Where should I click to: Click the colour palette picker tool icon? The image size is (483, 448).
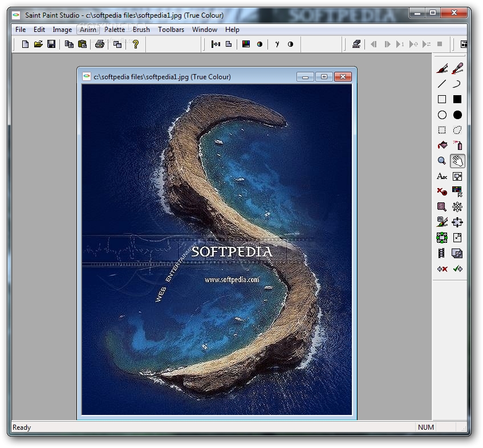tap(457, 192)
